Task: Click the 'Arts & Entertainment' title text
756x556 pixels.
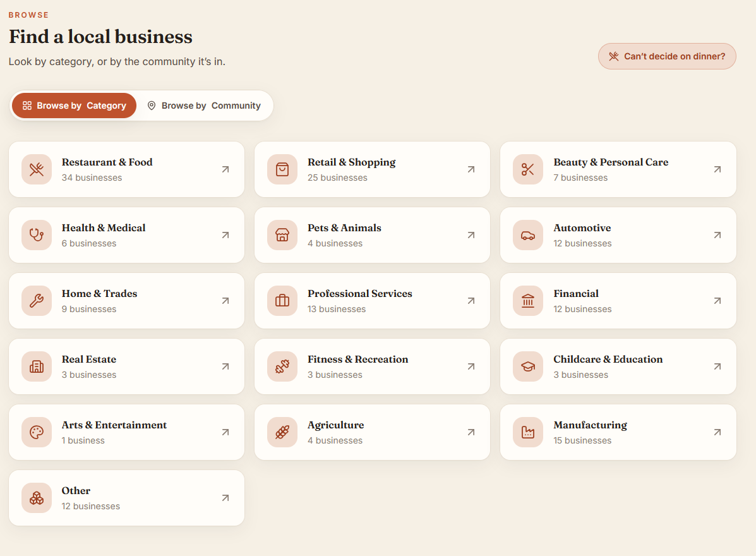Action: click(114, 425)
